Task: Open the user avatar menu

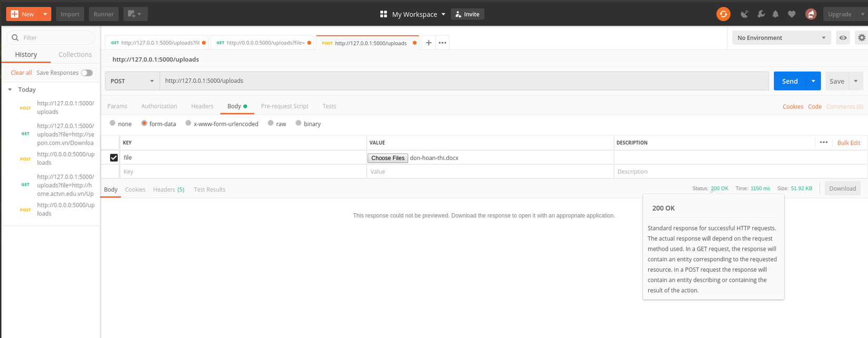Action: [811, 14]
